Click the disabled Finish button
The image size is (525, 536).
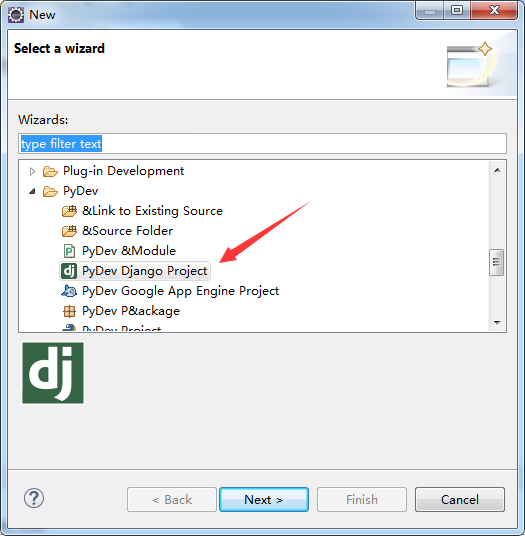(x=362, y=499)
